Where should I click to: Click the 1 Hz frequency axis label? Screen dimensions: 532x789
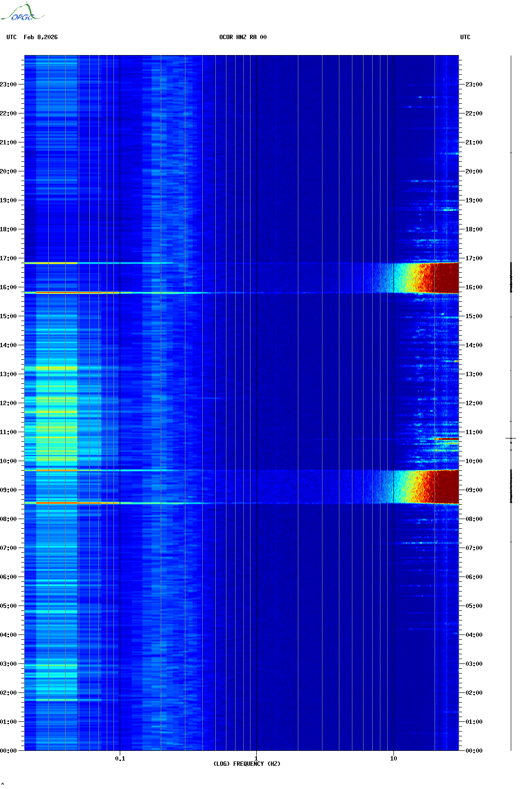[x=256, y=759]
